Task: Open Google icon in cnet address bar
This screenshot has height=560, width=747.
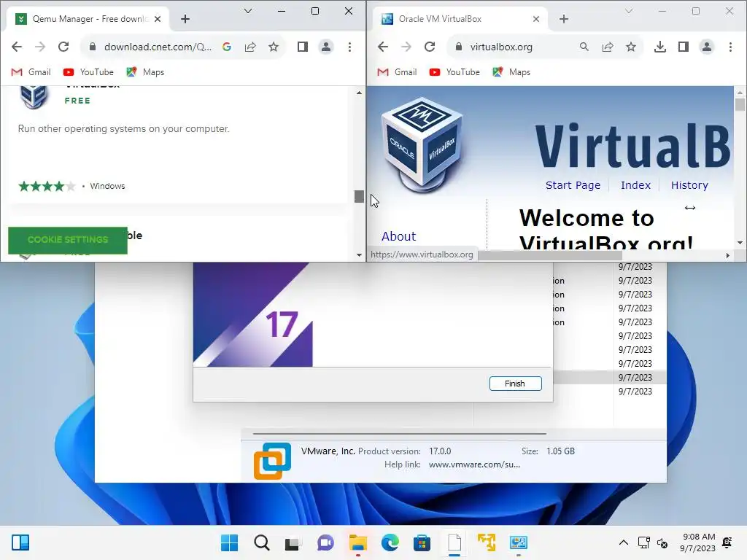Action: click(x=227, y=47)
